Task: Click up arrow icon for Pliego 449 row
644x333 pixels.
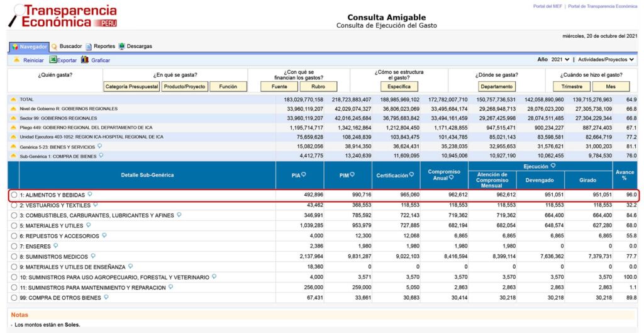Action: pyautogui.click(x=13, y=128)
